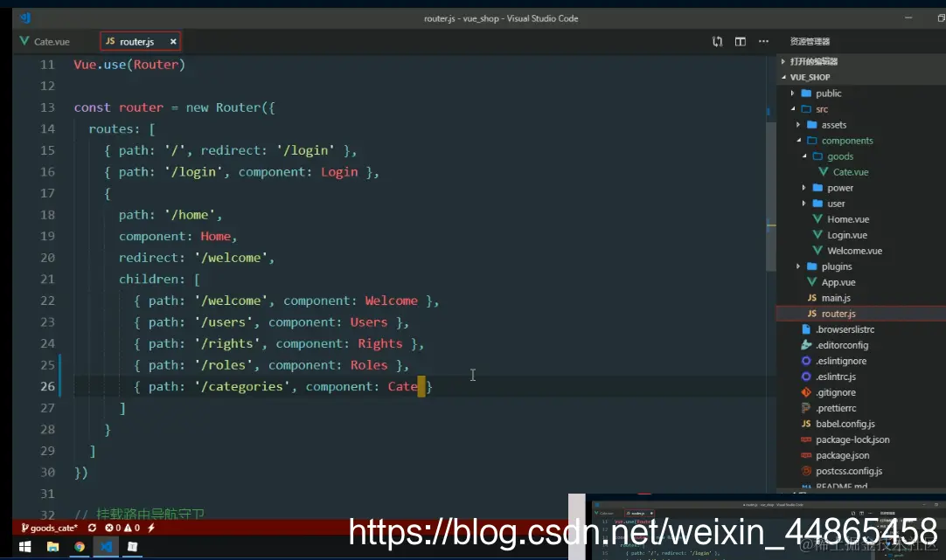The image size is (946, 560).
Task: Open .prettierrc file
Action: point(836,408)
